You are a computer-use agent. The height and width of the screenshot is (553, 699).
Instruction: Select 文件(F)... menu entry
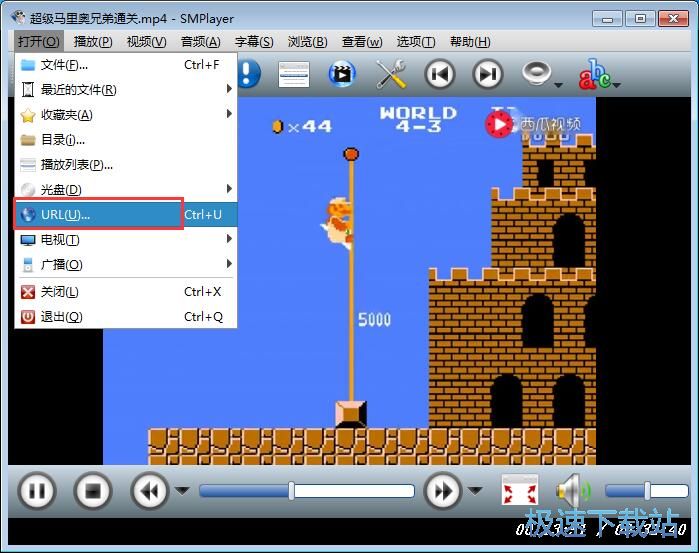pos(126,65)
